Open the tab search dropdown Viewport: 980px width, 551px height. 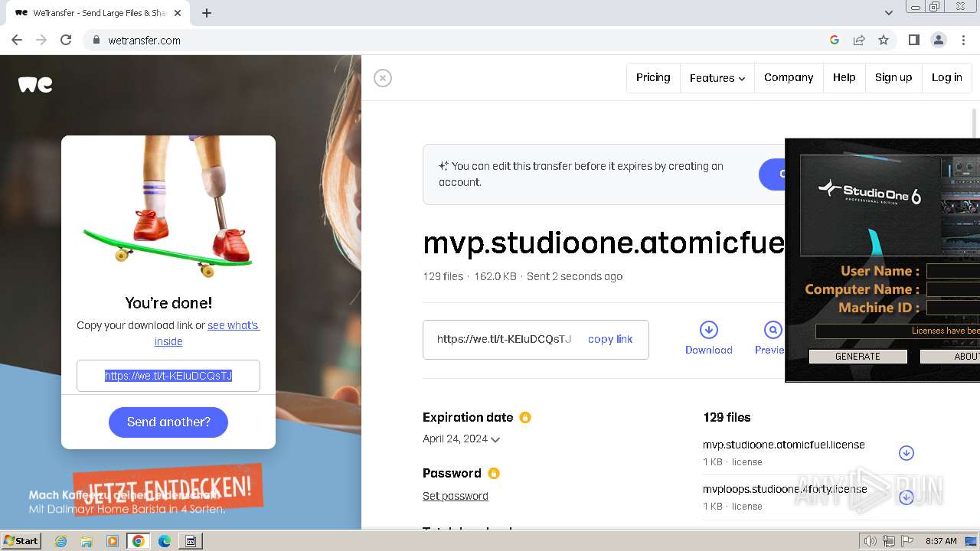click(889, 13)
